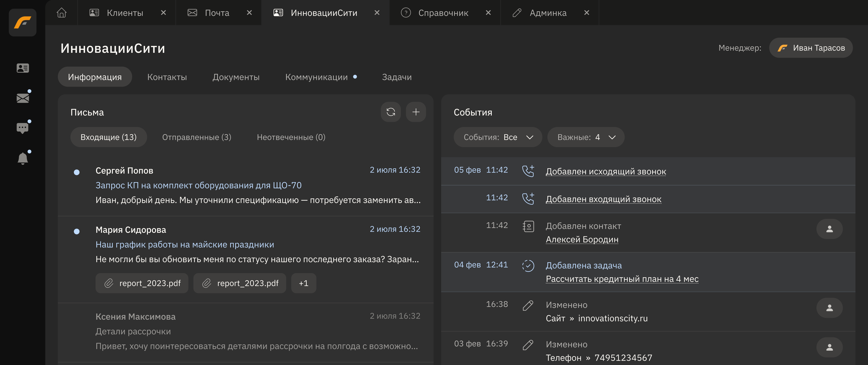Open manager selector Иван Тарасов

click(x=811, y=48)
